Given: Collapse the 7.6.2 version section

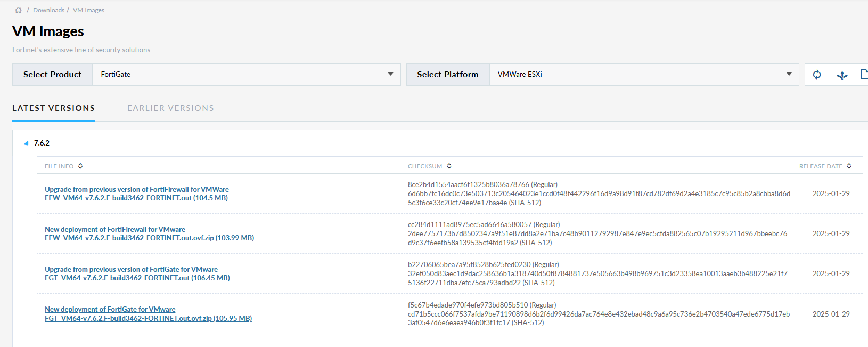Looking at the screenshot, I should [26, 143].
